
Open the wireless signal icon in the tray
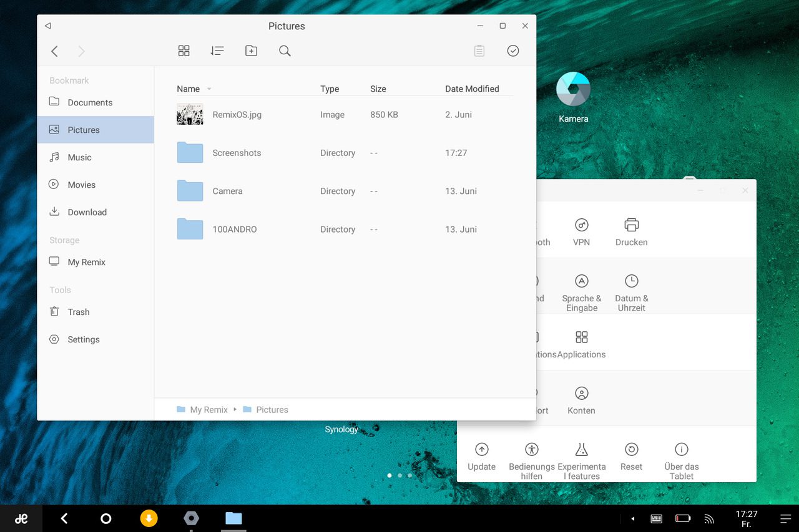[709, 518]
